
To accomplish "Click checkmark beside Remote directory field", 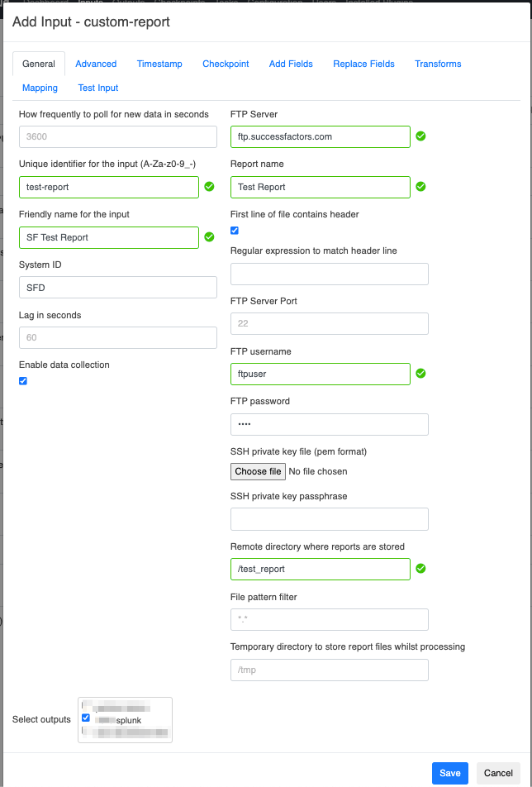I will pos(421,569).
